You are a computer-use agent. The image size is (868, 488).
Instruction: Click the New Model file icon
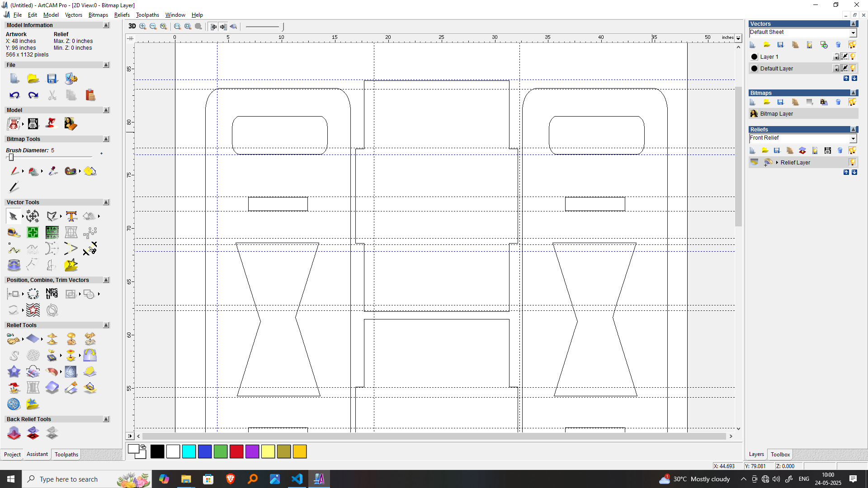[14, 79]
